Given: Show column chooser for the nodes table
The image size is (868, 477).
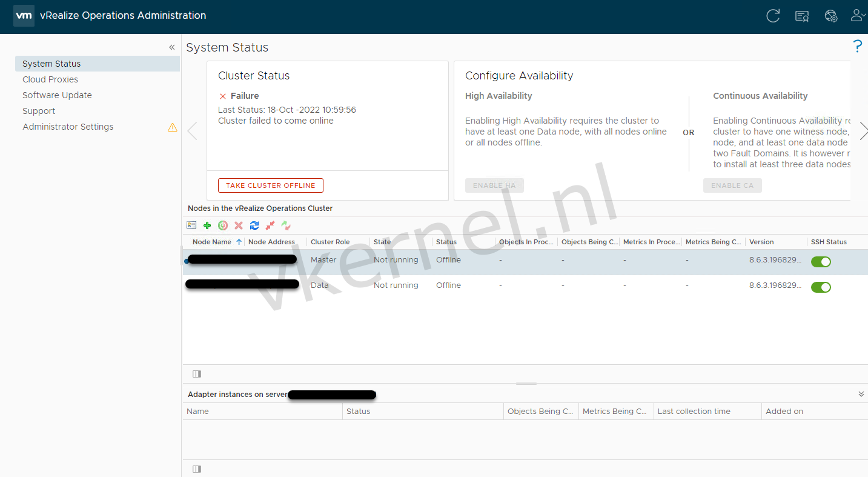Looking at the screenshot, I should tap(196, 374).
